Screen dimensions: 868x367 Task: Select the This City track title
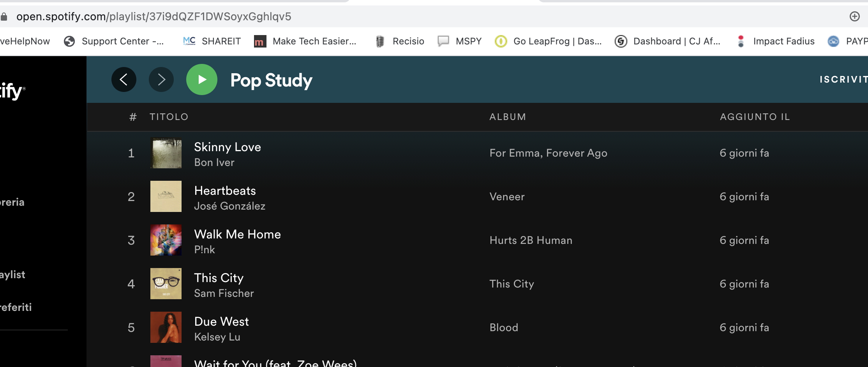(219, 278)
